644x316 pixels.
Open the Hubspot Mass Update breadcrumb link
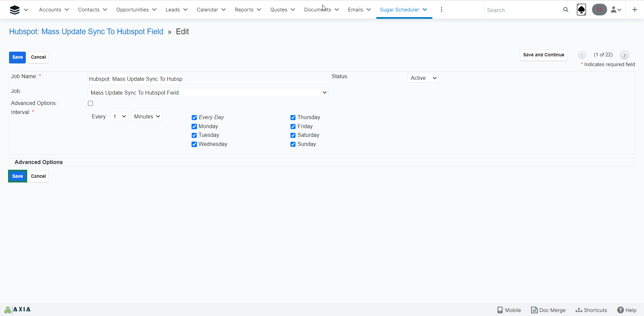point(86,32)
